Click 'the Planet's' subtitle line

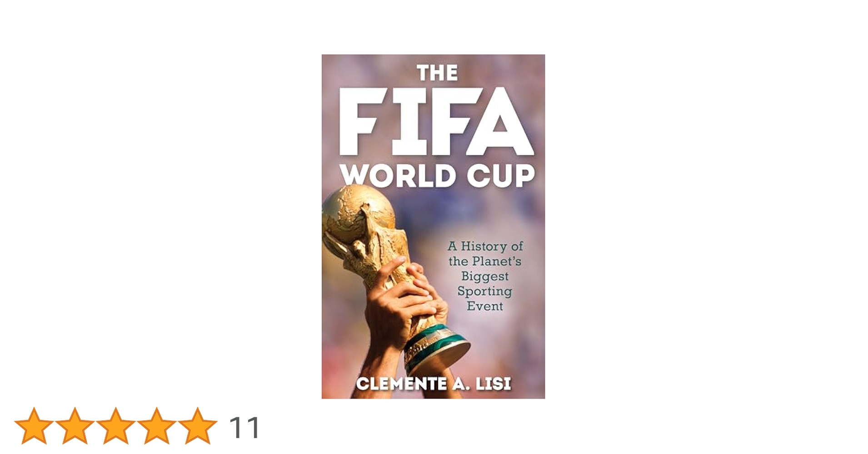click(485, 262)
